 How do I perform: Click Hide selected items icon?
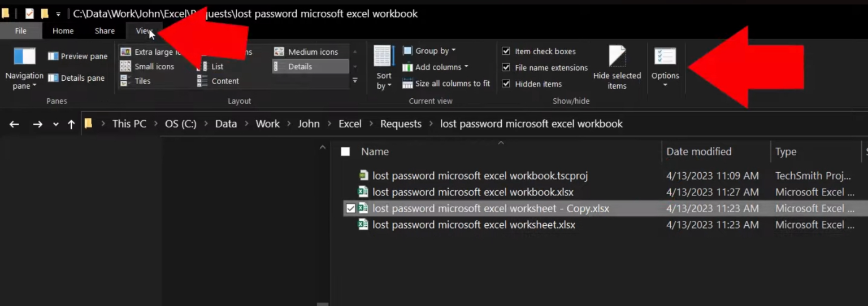pos(617,58)
